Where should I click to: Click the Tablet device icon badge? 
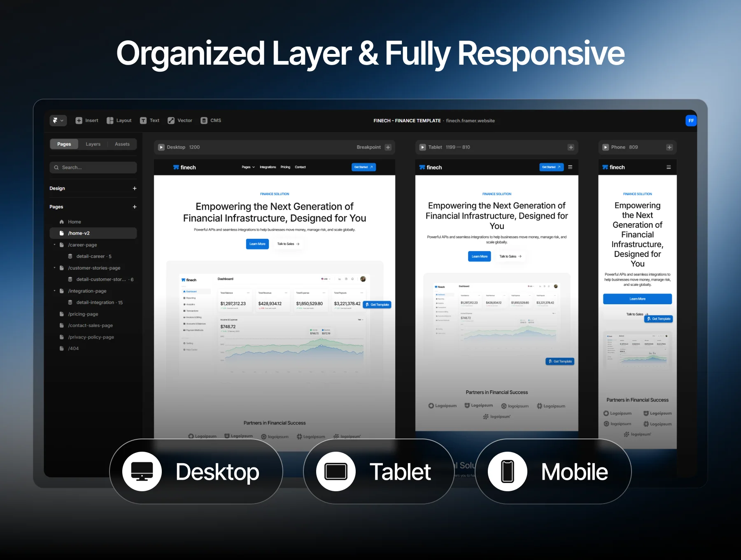[336, 471]
